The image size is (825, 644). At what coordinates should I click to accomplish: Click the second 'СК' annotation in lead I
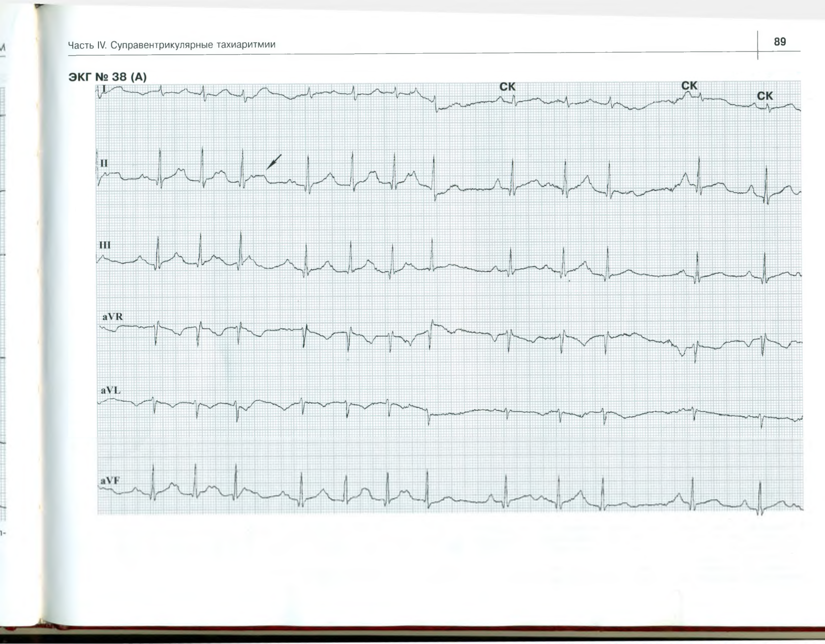pyautogui.click(x=689, y=86)
